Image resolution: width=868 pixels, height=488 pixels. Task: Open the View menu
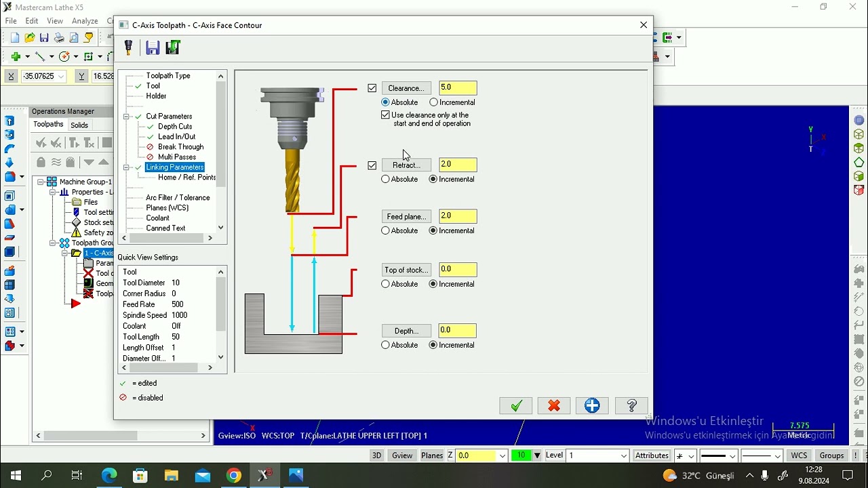[55, 21]
